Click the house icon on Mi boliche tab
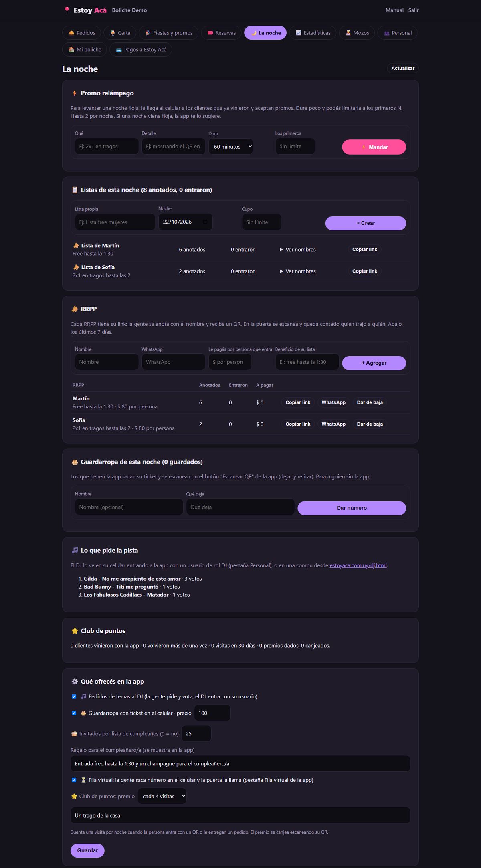481x868 pixels. pos(71,50)
